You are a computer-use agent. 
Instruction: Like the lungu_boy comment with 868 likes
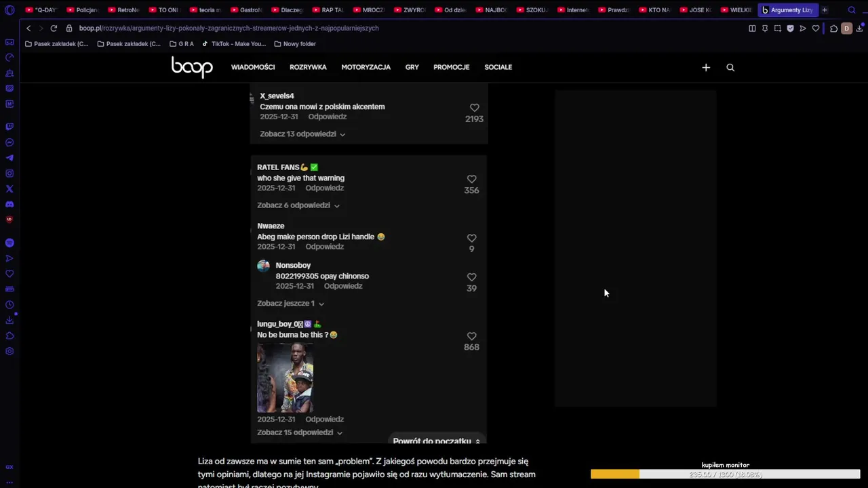point(471,336)
